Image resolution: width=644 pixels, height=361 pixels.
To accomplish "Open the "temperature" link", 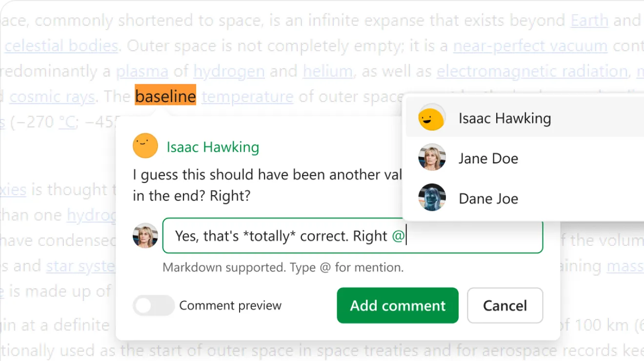I will [247, 97].
